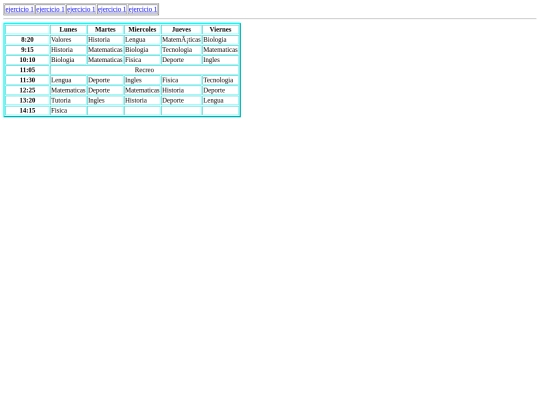This screenshot has width=540, height=405.
Task: Click "Matematicas" in the 10:10 row
Action: point(105,60)
